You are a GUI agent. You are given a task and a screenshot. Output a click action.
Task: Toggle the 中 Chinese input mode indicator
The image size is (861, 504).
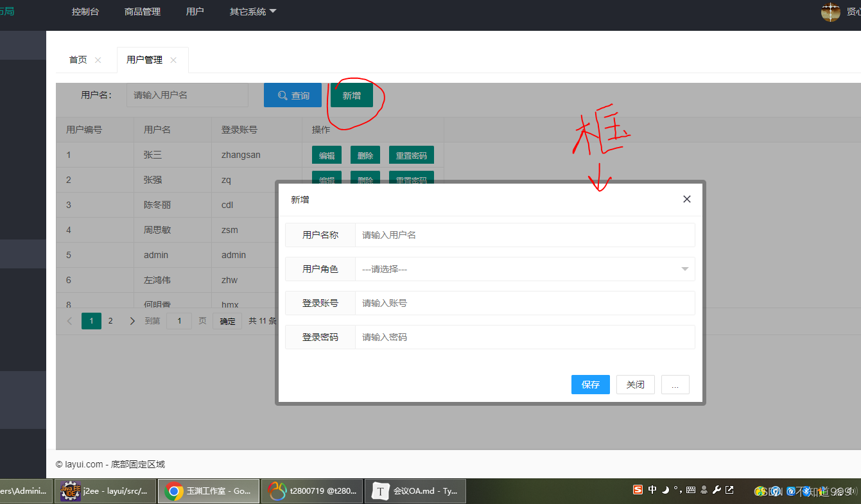pyautogui.click(x=652, y=490)
